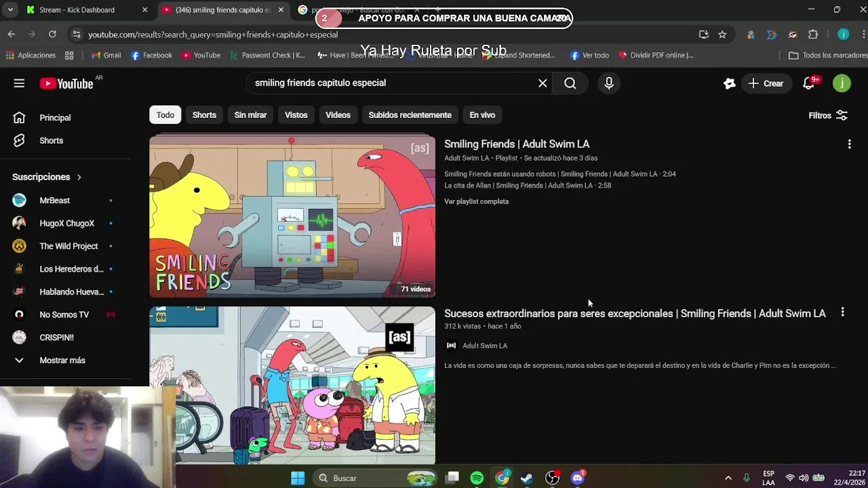Open the HugoX ChugoX subscription
The image size is (868, 488).
pos(65,223)
